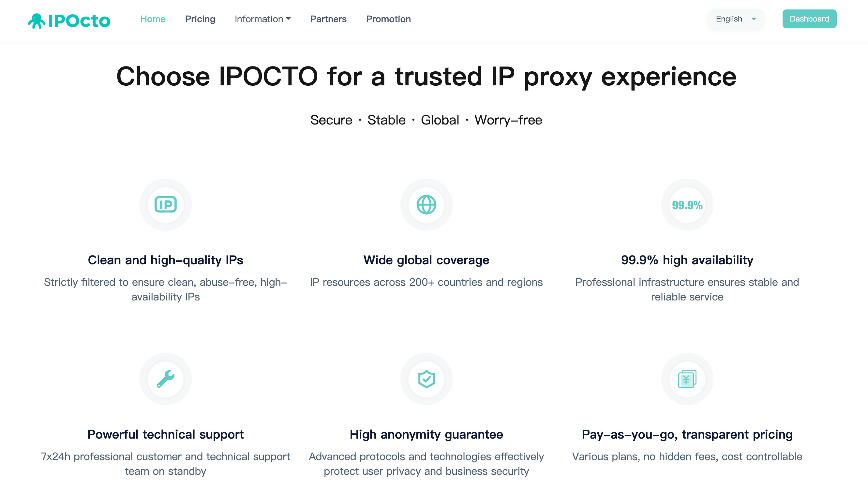Click the "Powerful technical support" heading

(165, 434)
